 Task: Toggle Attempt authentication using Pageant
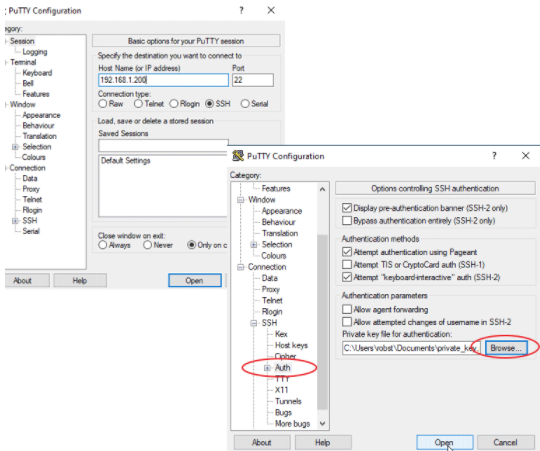click(x=347, y=252)
